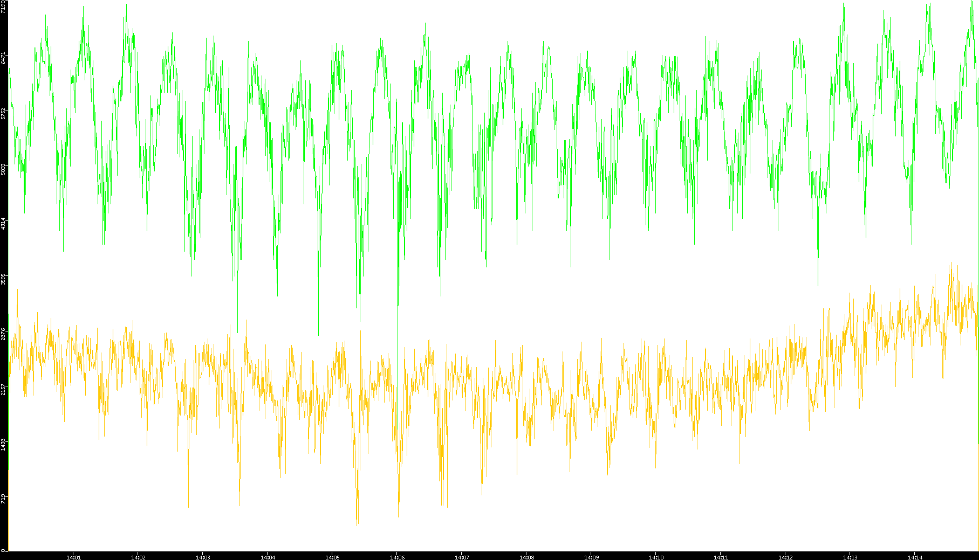Select the 14:10 time marker
This screenshot has height=560, width=979.
656,557
